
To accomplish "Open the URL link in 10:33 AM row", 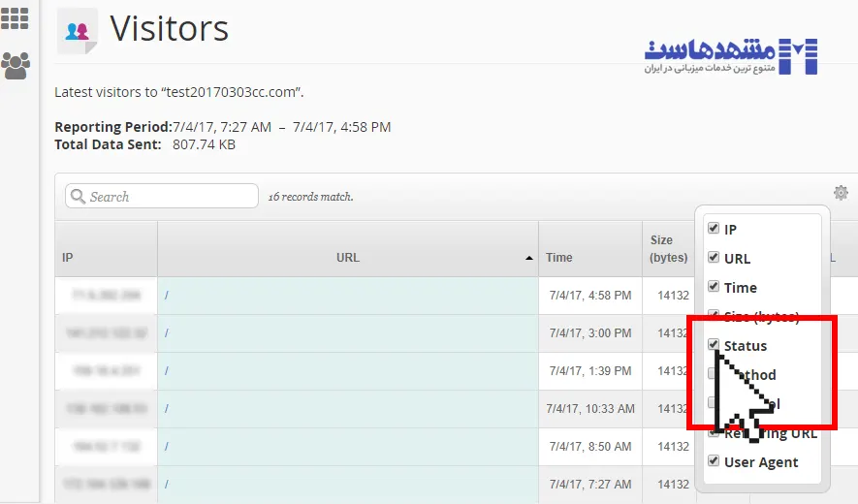I will click(167, 409).
